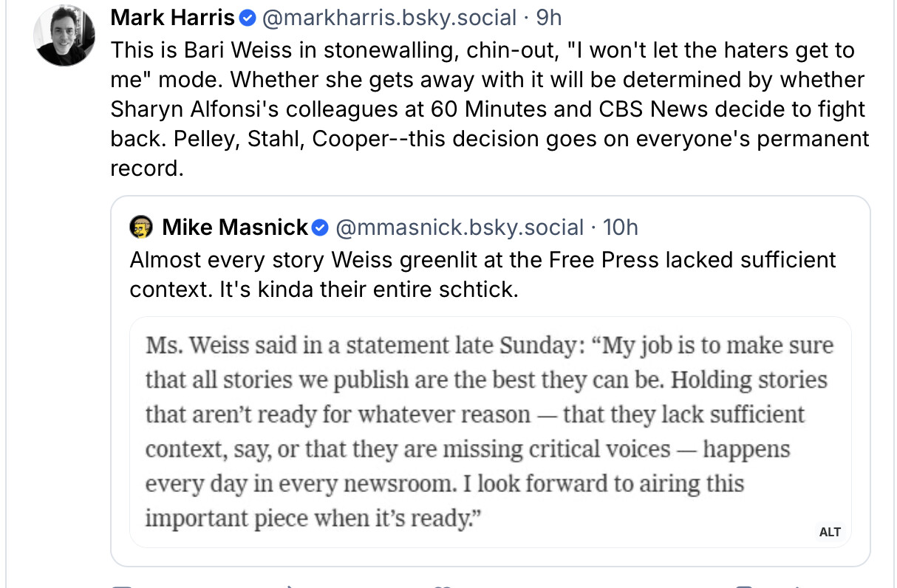
Task: Like the post with the heart icon
Action: coord(442,585)
